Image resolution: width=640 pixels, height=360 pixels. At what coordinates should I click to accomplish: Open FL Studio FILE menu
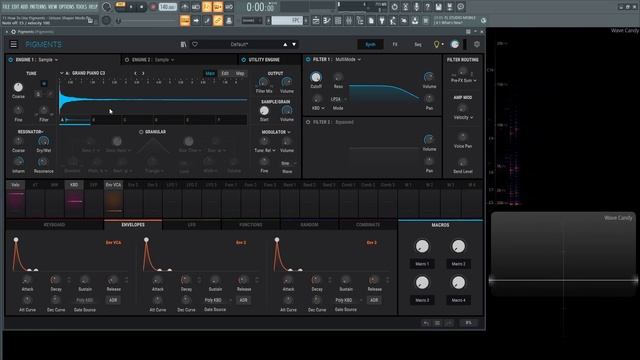7,7
